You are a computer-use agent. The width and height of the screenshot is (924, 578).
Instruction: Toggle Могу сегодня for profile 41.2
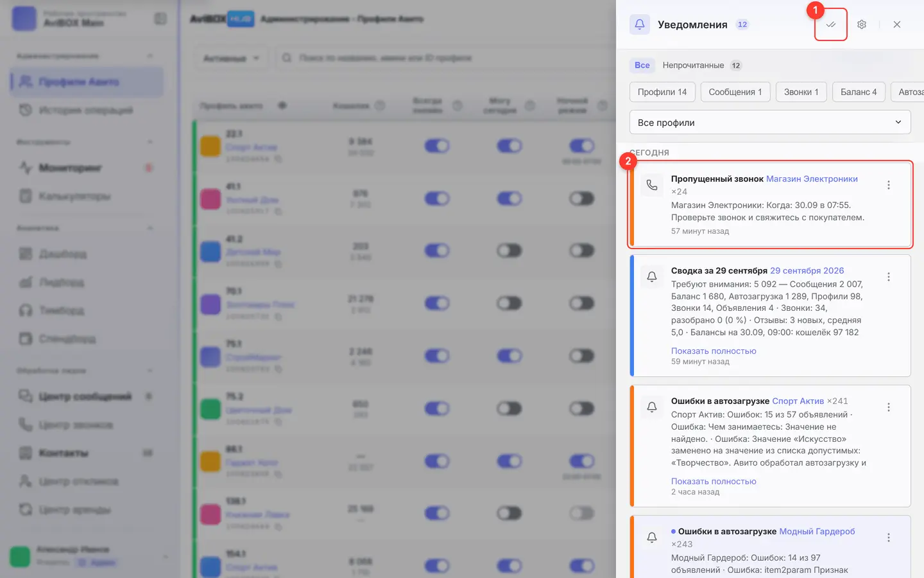509,250
